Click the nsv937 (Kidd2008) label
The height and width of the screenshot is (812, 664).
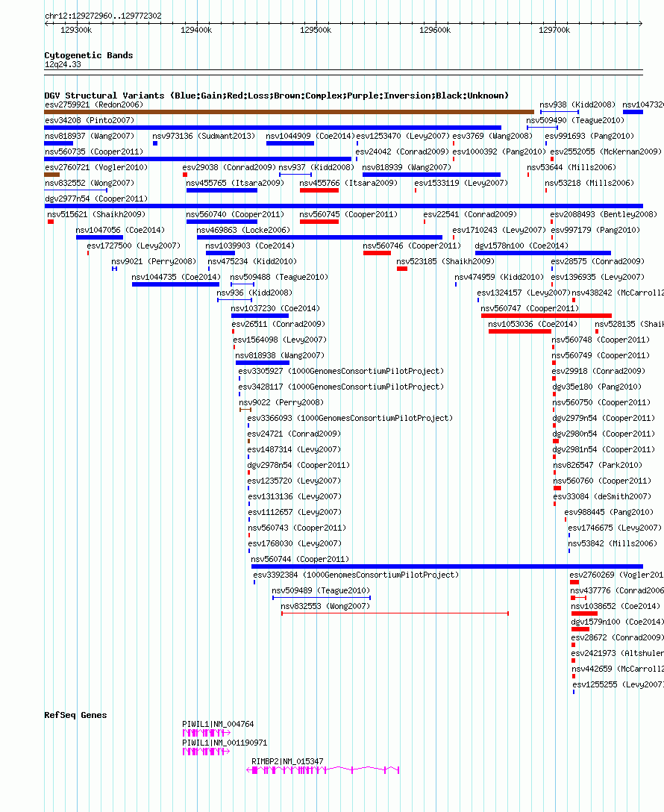click(316, 167)
